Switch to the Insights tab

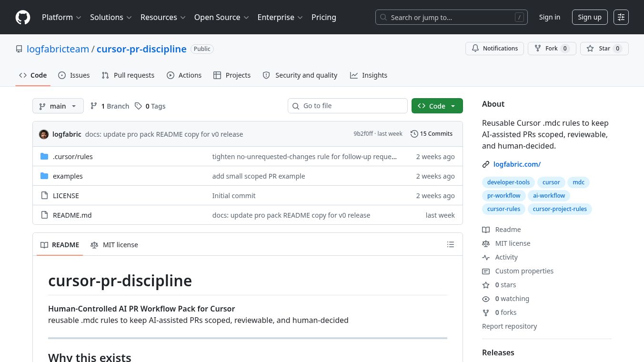[x=369, y=75]
